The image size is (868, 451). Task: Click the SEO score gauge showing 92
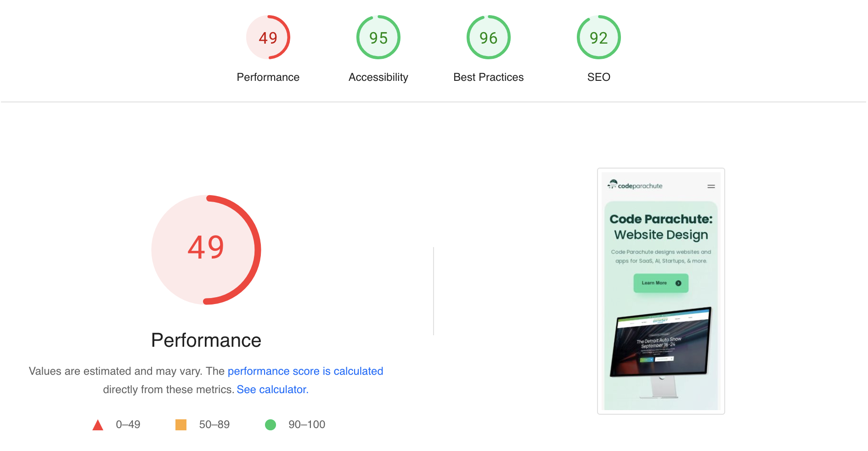click(599, 38)
